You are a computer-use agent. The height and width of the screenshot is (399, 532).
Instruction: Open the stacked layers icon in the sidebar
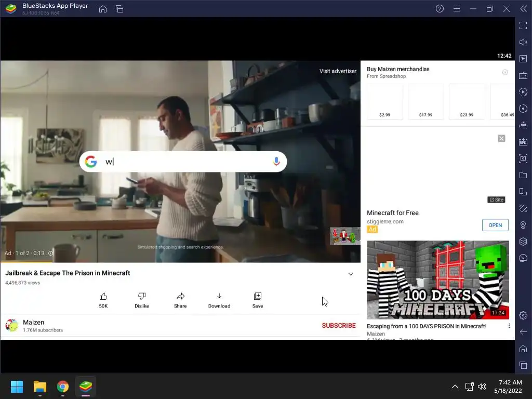523,242
